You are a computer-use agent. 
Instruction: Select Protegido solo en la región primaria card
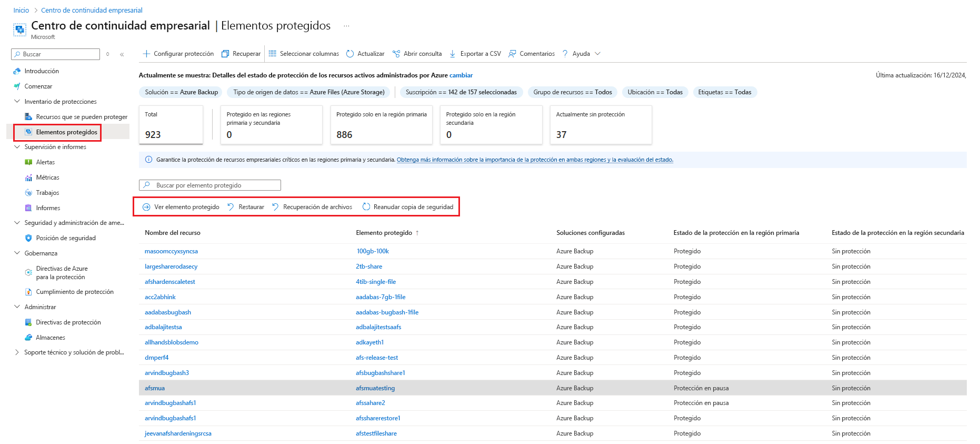point(382,124)
